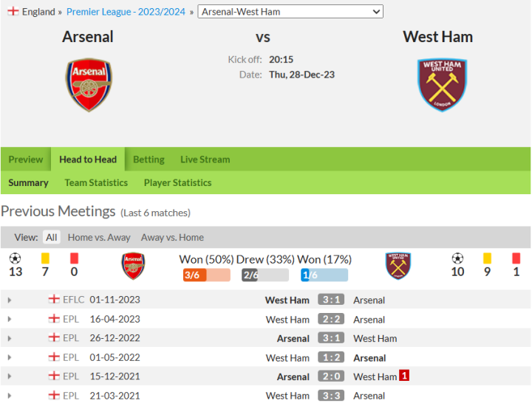Click West Ham's red card icon
532x406 pixels.
516,258
